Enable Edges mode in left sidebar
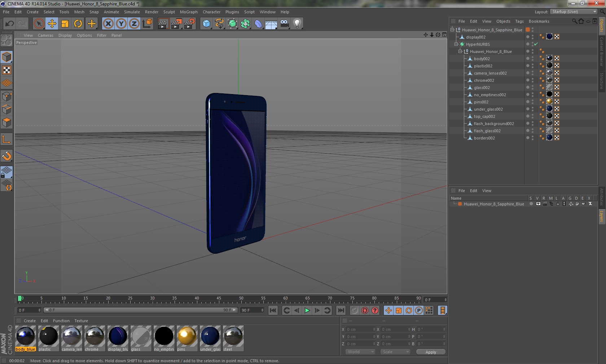This screenshot has height=364, width=606. 6,109
